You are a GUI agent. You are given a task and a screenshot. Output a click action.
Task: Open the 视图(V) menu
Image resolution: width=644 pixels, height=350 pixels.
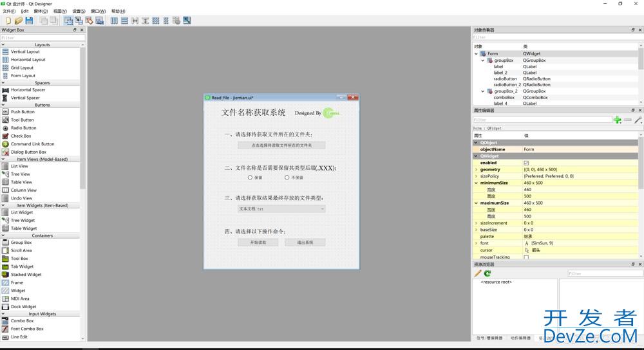[60, 11]
